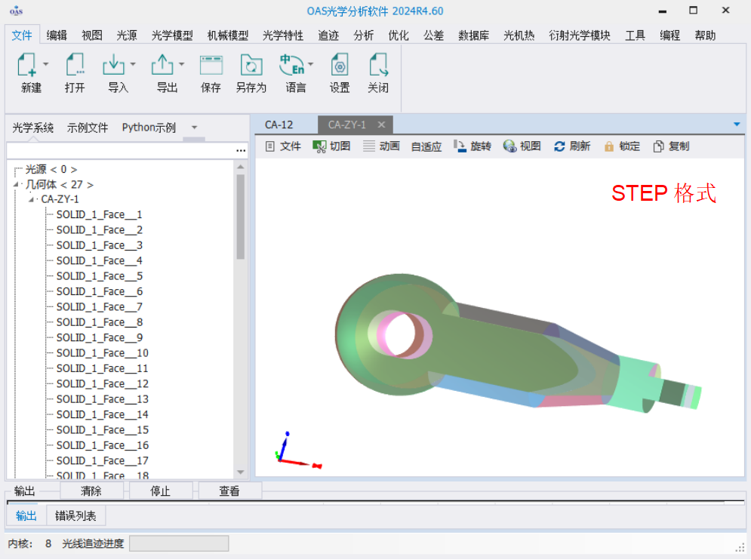Click the 清除 output button
This screenshot has height=560, width=751.
click(91, 491)
